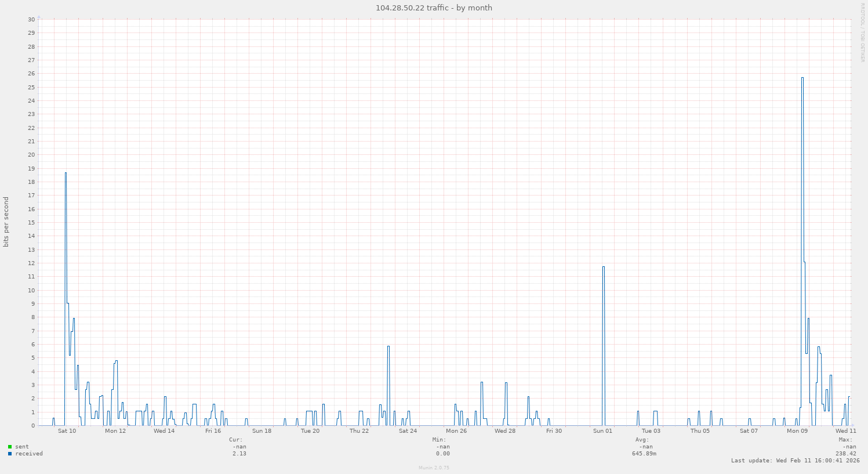Image resolution: width=868 pixels, height=474 pixels.
Task: Click the green 'sent' legend icon
Action: coord(10,447)
